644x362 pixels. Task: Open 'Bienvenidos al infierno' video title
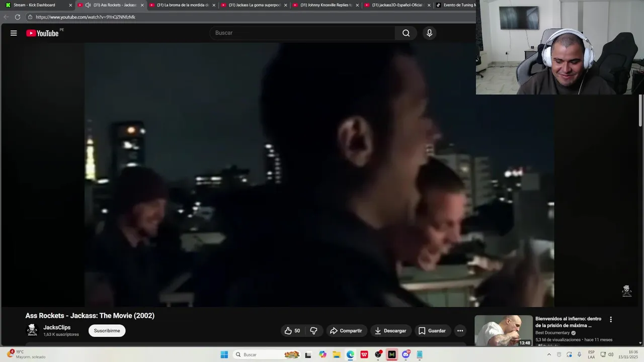tap(568, 322)
